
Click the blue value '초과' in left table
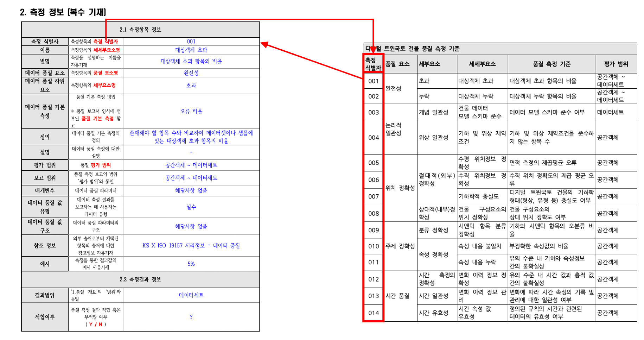click(x=191, y=86)
